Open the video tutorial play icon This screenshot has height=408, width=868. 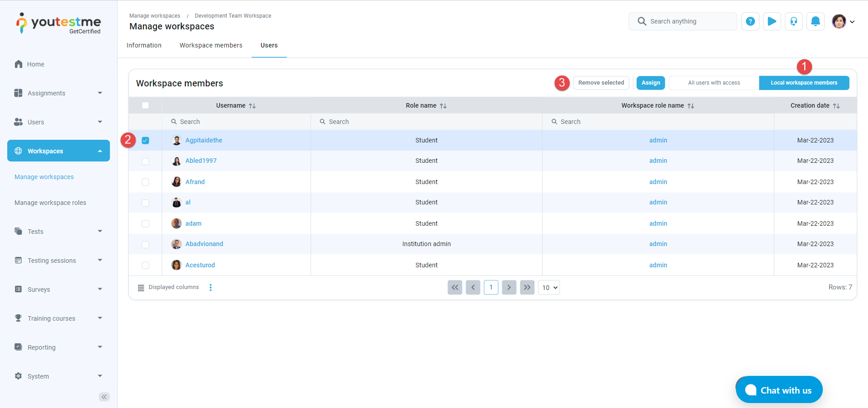click(x=772, y=21)
